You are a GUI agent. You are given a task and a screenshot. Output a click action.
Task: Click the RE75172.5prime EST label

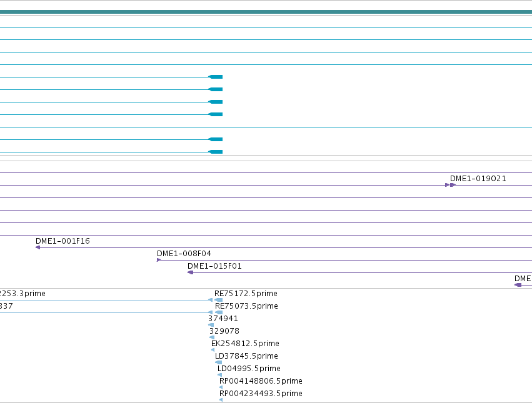pyautogui.click(x=246, y=294)
